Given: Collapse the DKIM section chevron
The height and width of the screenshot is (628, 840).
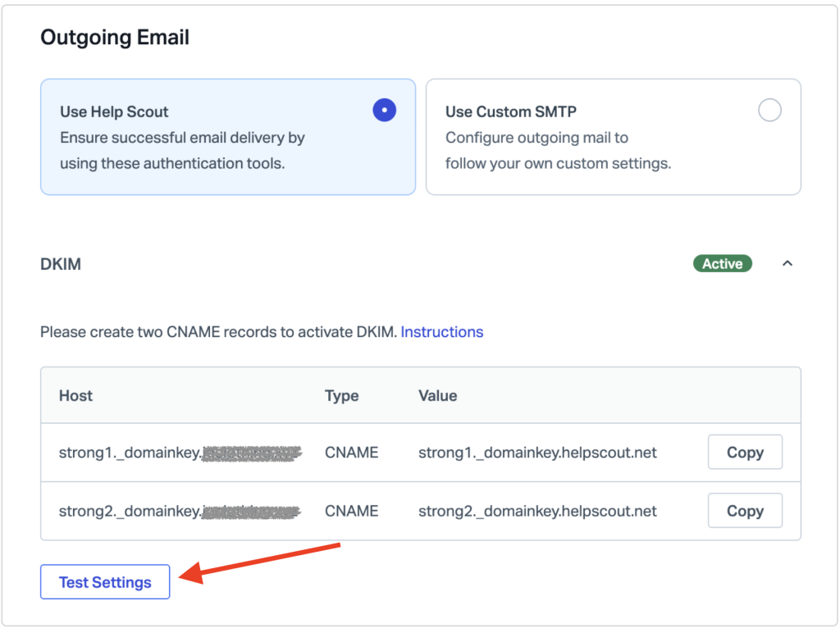Looking at the screenshot, I should [787, 264].
